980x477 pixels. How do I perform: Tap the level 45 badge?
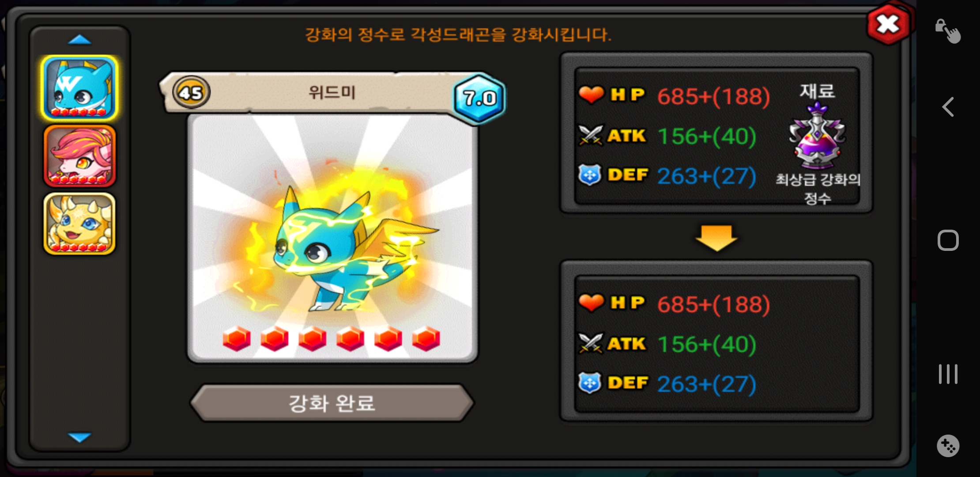tap(191, 92)
